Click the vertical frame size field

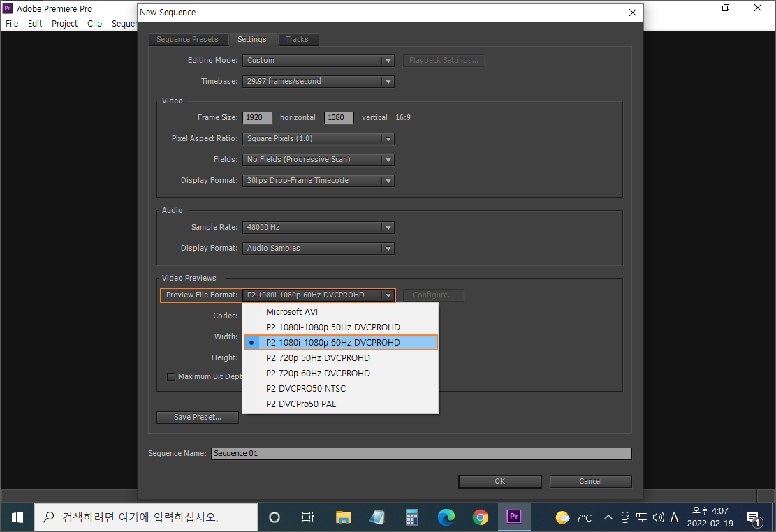tap(339, 118)
